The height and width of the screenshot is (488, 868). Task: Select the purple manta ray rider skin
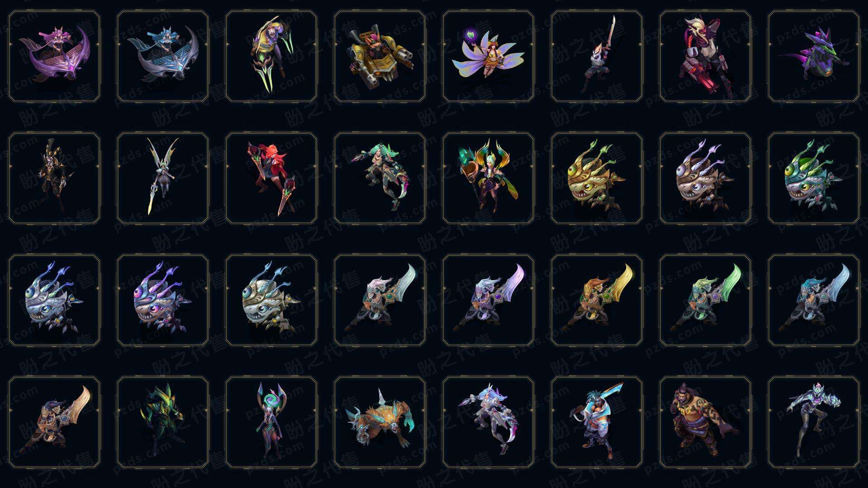coord(54,56)
